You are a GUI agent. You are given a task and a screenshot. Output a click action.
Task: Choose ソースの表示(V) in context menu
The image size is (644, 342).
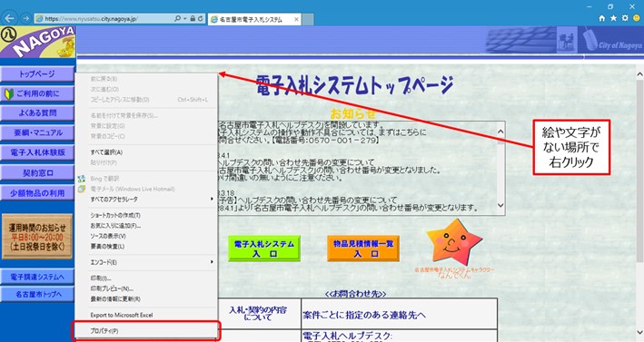146,236
